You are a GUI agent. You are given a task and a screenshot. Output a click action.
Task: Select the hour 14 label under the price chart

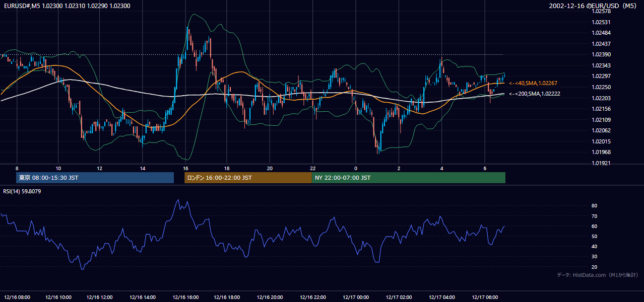tap(143, 168)
